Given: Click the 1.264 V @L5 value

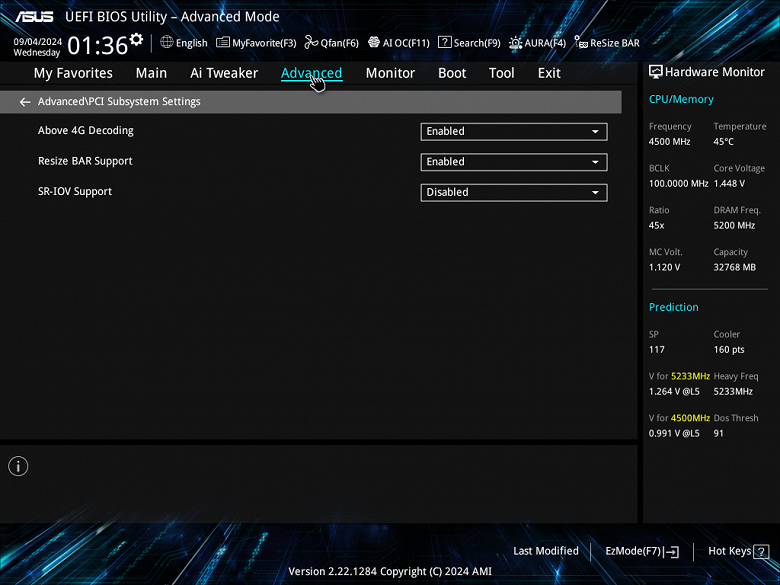Looking at the screenshot, I should point(674,391).
